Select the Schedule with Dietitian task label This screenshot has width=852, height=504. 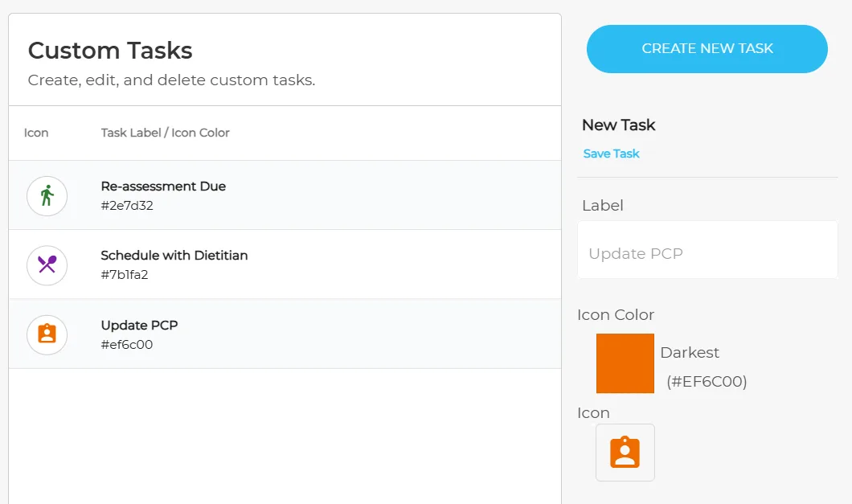point(174,255)
